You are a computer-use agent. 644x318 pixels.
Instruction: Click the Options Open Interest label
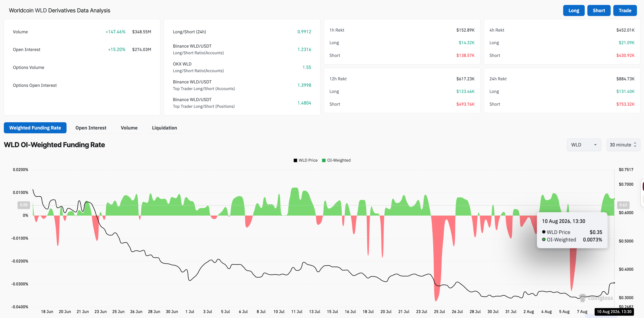[x=35, y=85]
